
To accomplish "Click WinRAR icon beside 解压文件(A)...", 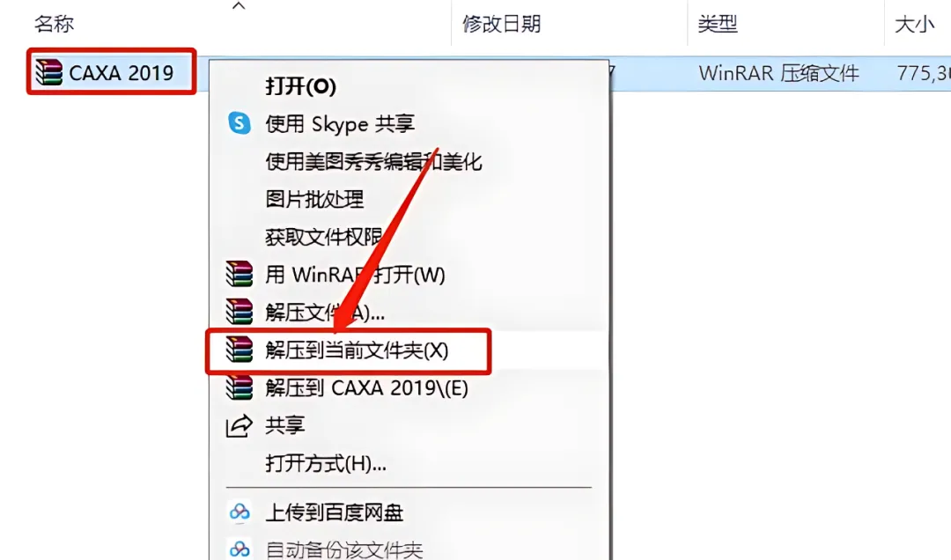I will pos(239,312).
